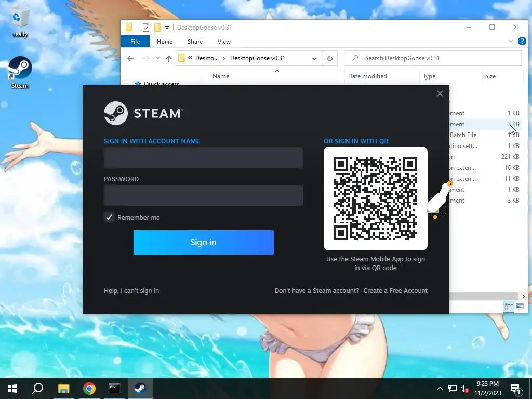Open the View ribbon tab in Explorer
532x399 pixels.
pyautogui.click(x=224, y=42)
